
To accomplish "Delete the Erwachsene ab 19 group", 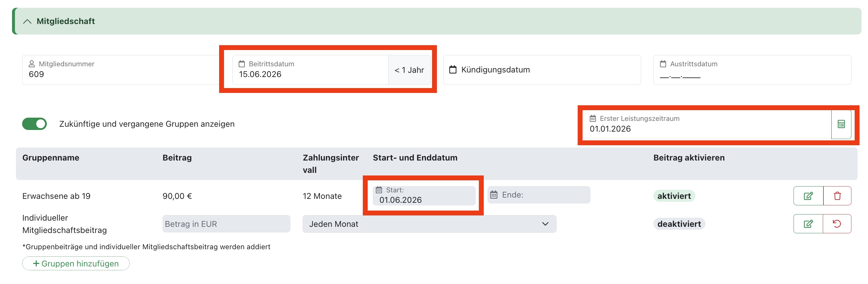I will pos(837,196).
